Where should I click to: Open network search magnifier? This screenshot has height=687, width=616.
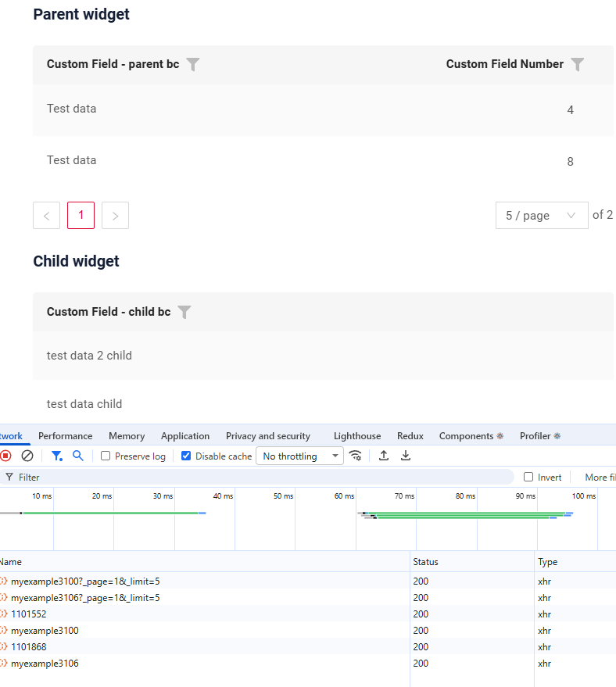(x=77, y=456)
